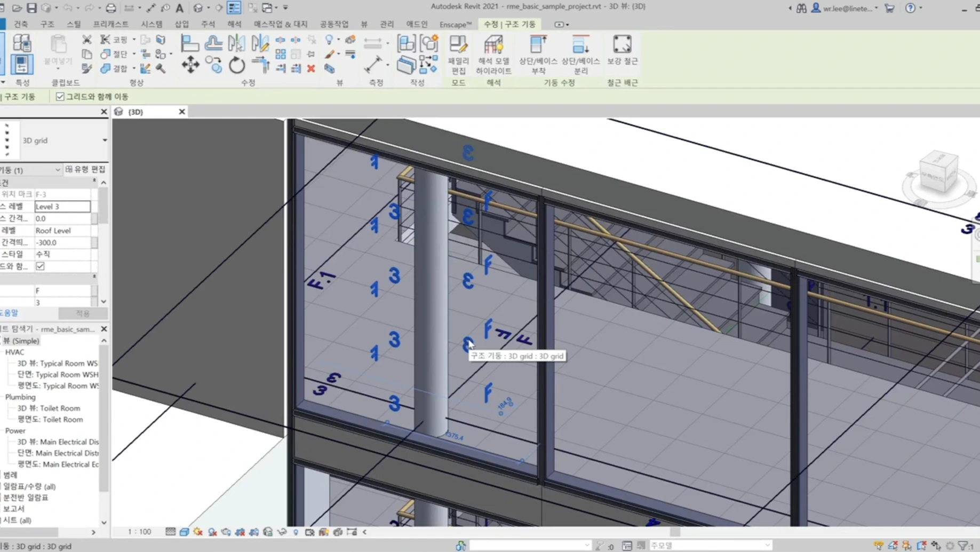Click the Print icon in quick access toolbar
The image size is (980, 552).
(110, 8)
